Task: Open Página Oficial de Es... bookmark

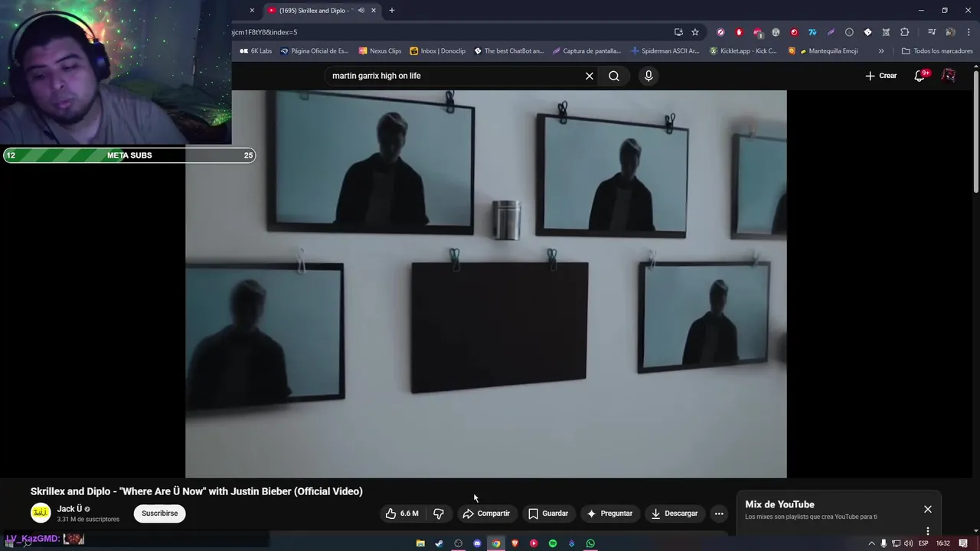Action: (x=315, y=51)
